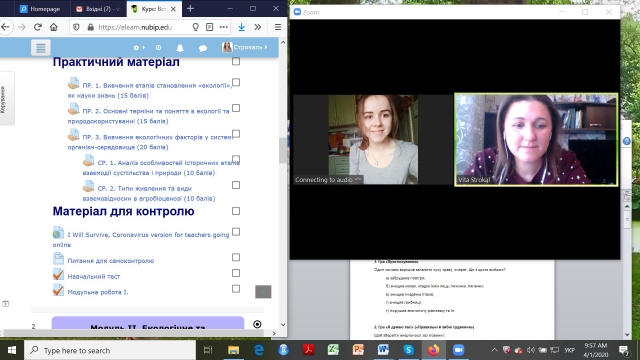Go to Firefox home page icon
Viewport: 640px width, 360px height.
[x=53, y=27]
